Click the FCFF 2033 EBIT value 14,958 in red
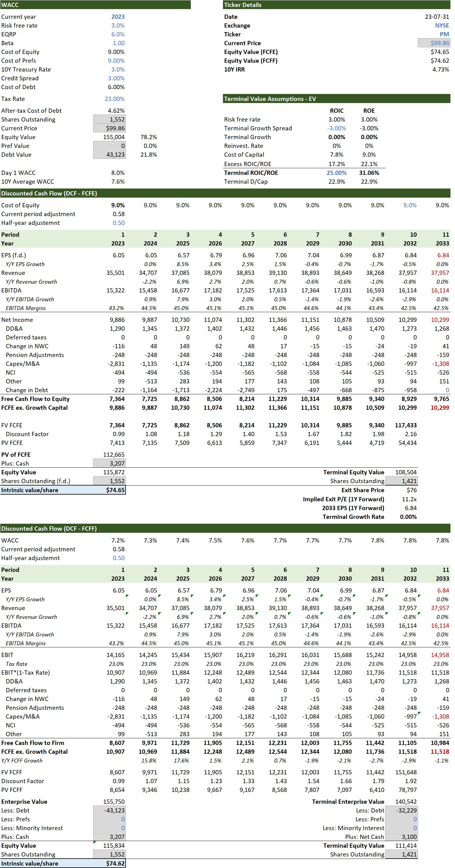This screenshot has height=868, width=455. 440,655
